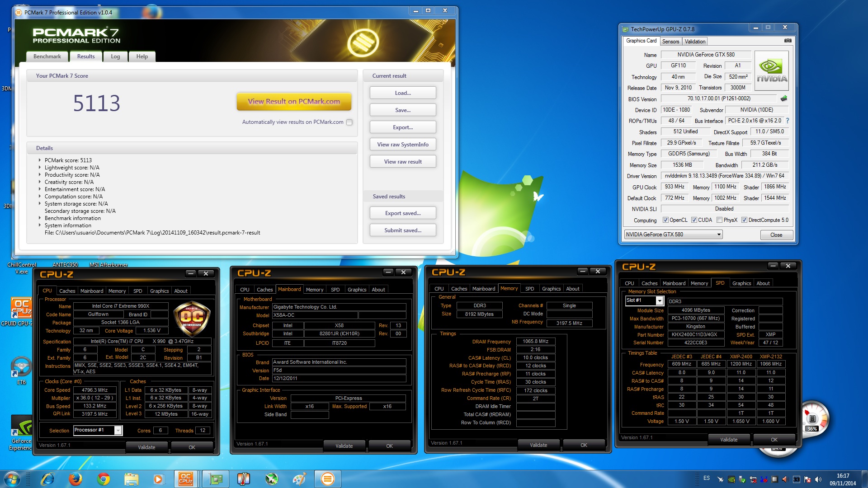The image size is (868, 488).
Task: Open the PCMark Help tab
Action: click(x=142, y=56)
